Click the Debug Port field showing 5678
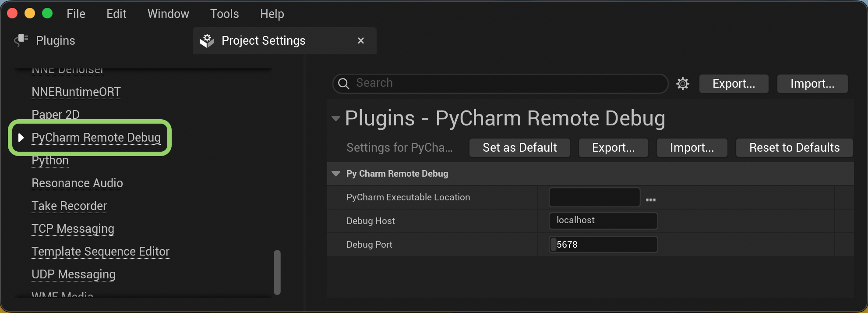868x313 pixels. pyautogui.click(x=603, y=244)
